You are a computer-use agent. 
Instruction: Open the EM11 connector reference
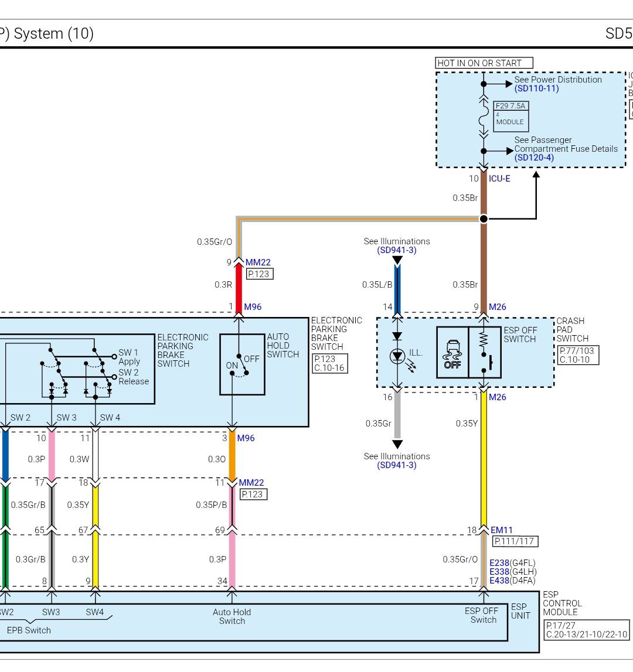502,530
